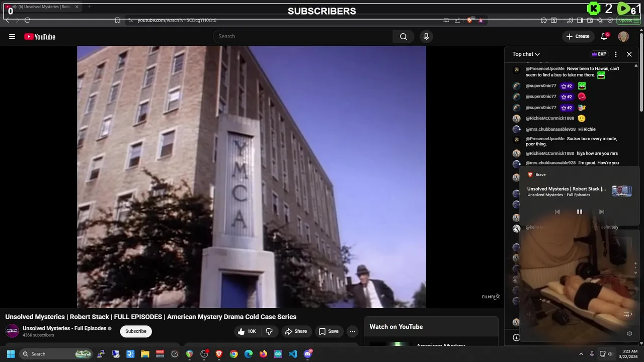Screen dimensions: 644x362
Task: Open Windows Start menu
Action: tap(11, 354)
